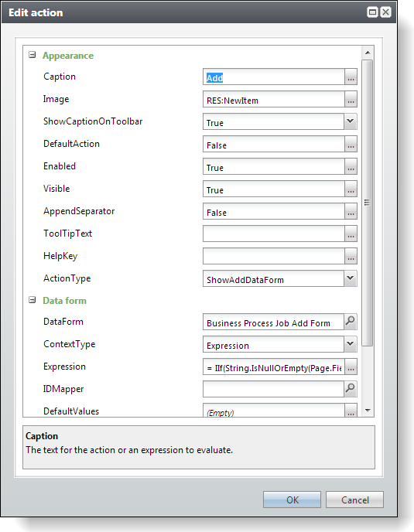Expand the ContextType dropdown

350,344
